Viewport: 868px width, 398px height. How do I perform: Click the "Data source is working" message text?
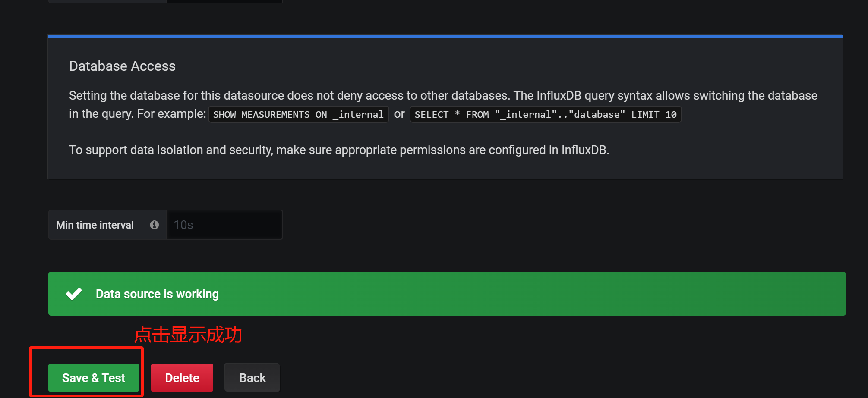pyautogui.click(x=157, y=294)
